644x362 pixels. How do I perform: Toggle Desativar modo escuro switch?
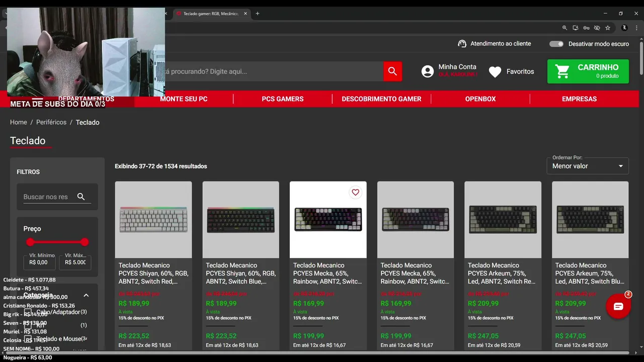pos(556,44)
